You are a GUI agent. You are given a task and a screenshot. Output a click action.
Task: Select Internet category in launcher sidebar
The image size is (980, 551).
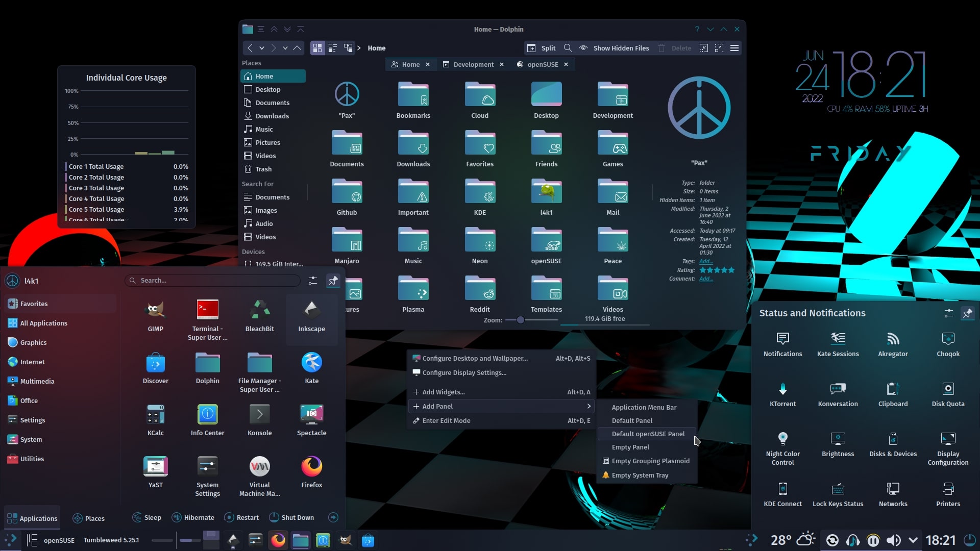(x=60, y=362)
